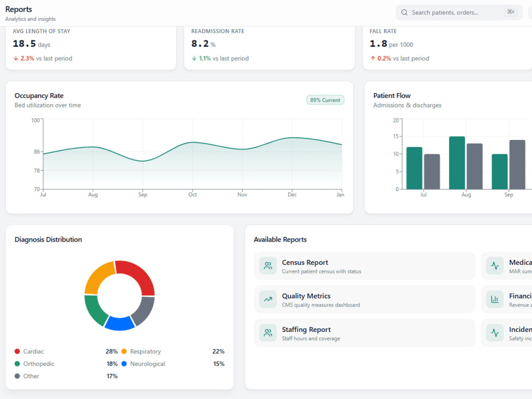This screenshot has width=532, height=399.
Task: Open the Quality Metrics report
Action: pos(364,300)
